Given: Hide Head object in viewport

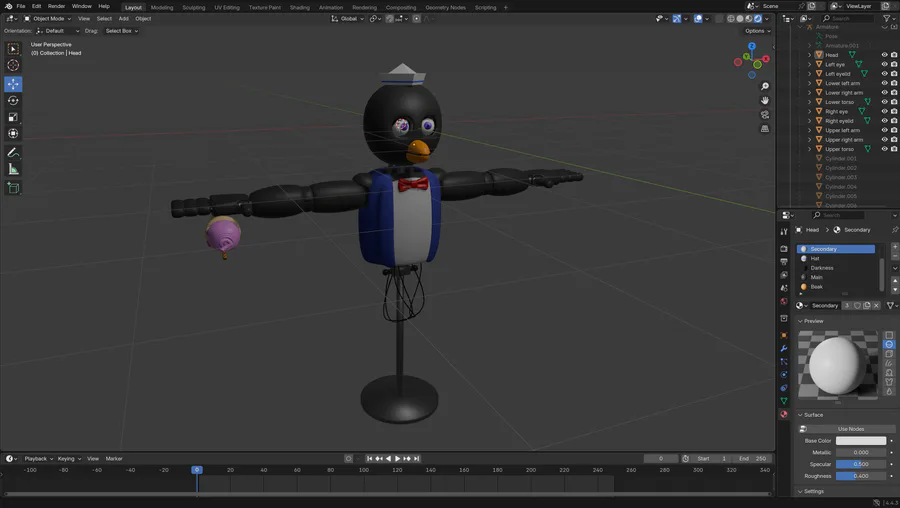Looking at the screenshot, I should [884, 55].
